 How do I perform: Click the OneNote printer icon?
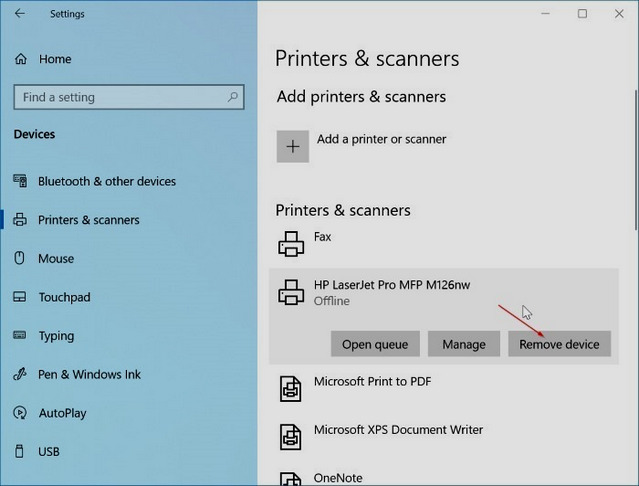pos(291,479)
